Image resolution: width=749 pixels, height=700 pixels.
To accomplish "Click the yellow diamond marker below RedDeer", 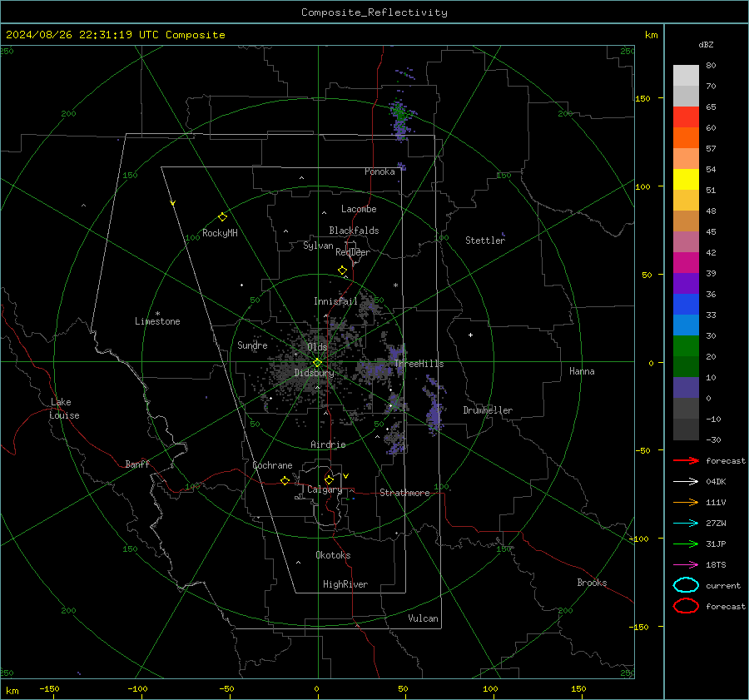I will [x=343, y=271].
